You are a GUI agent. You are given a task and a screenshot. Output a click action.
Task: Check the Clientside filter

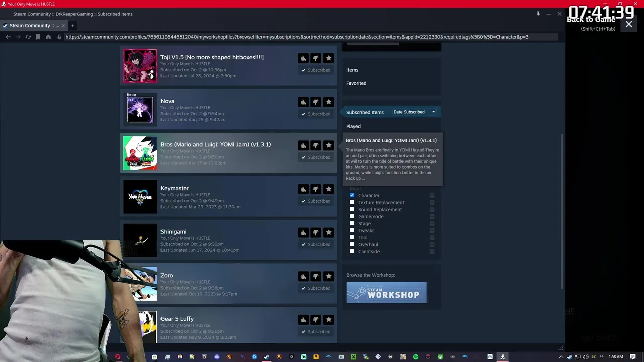pyautogui.click(x=352, y=251)
